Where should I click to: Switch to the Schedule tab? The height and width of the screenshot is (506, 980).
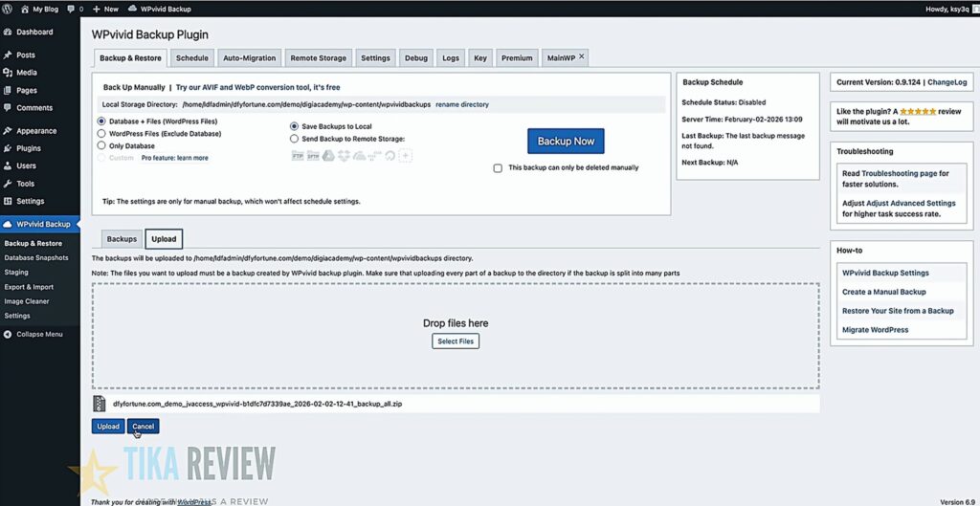pyautogui.click(x=191, y=58)
